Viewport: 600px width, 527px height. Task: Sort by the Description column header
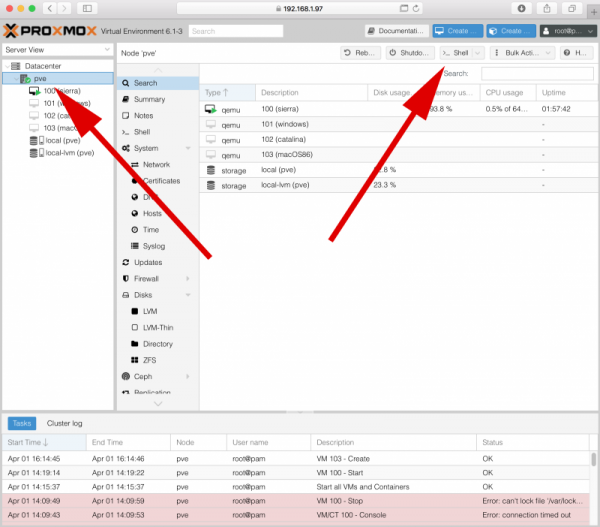click(311, 93)
